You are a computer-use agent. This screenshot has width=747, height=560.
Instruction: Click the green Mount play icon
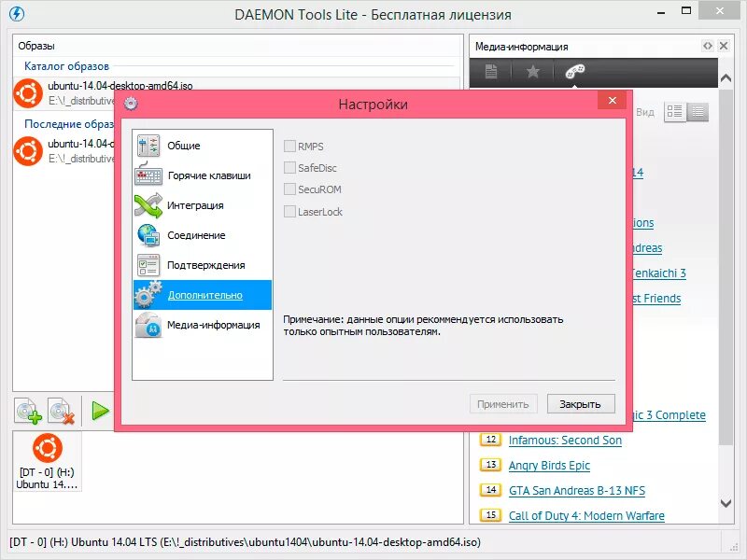[x=100, y=411]
